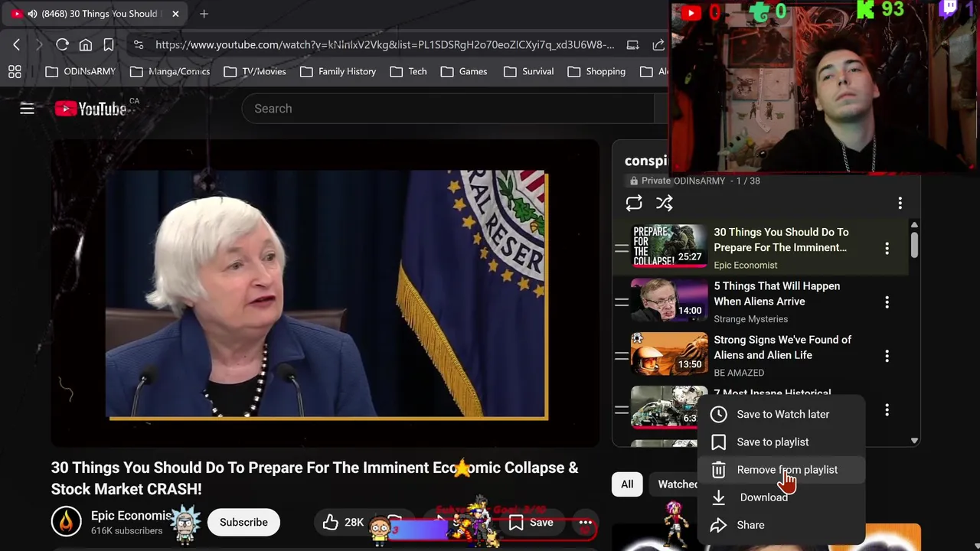980x551 pixels.
Task: Open Manga/Comics bookmark folder
Action: tap(170, 71)
